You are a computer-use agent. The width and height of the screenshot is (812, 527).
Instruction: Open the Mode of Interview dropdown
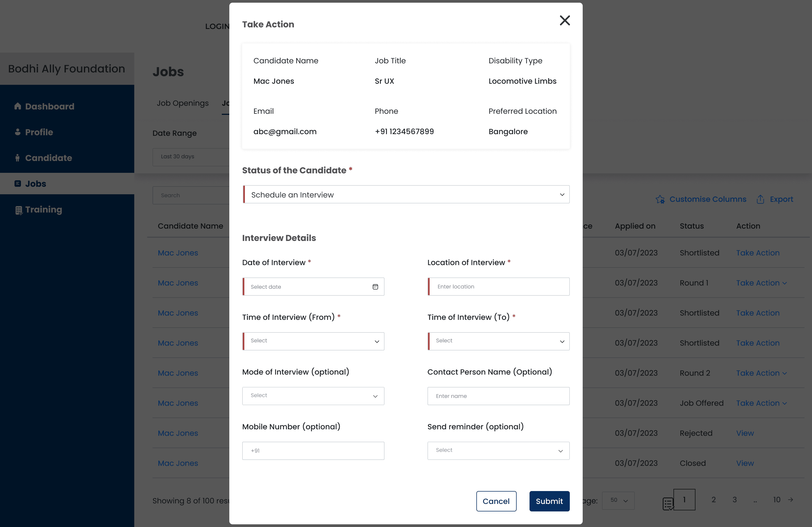[313, 396]
